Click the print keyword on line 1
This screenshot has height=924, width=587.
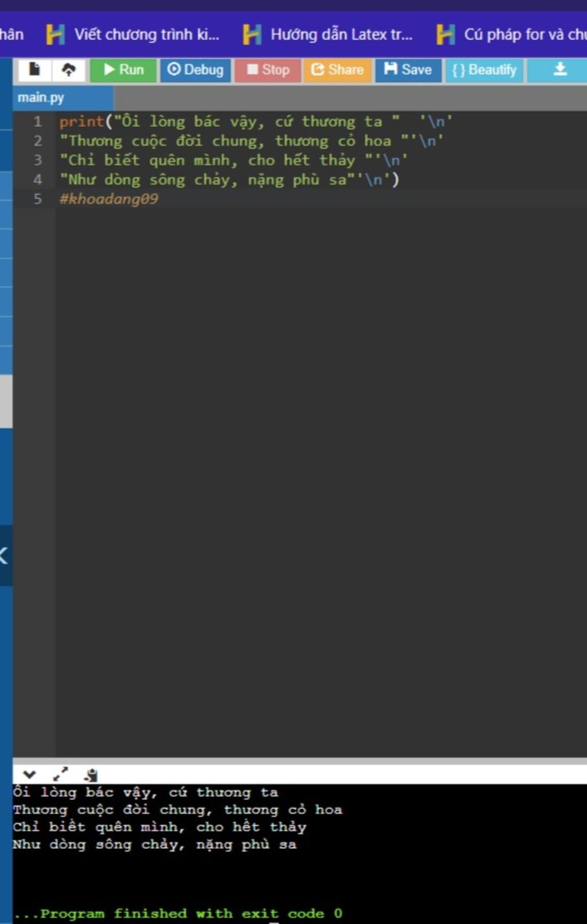[x=82, y=122]
